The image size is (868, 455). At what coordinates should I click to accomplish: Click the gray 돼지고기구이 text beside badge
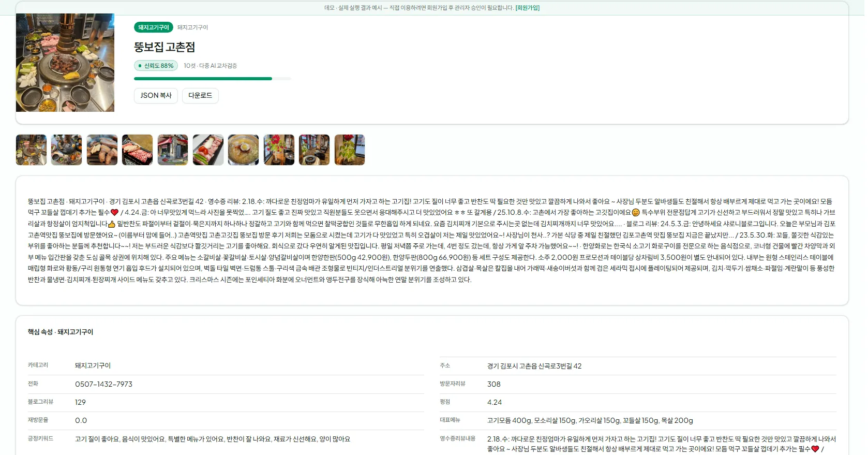192,27
